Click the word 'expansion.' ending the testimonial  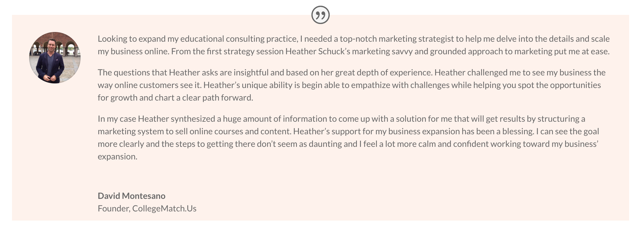[117, 157]
